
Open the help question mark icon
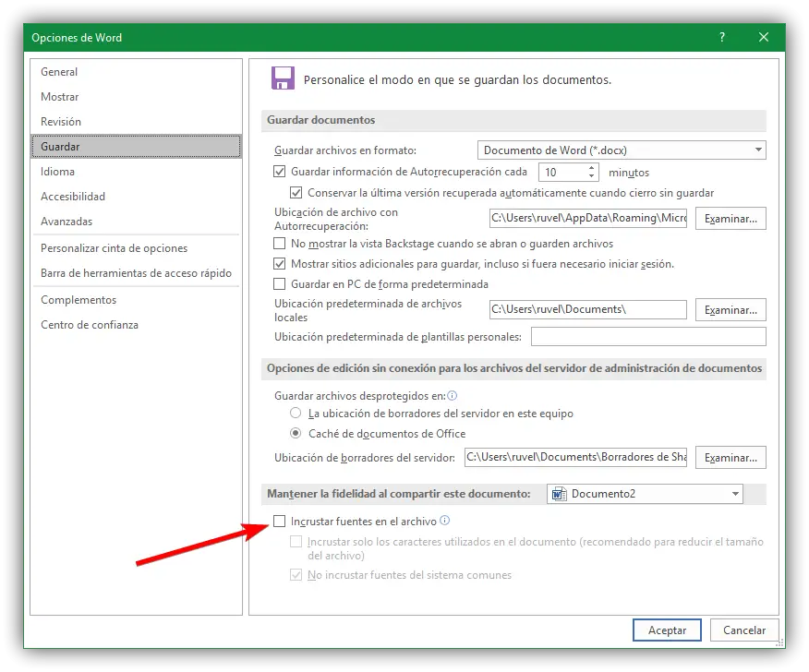[x=722, y=37]
